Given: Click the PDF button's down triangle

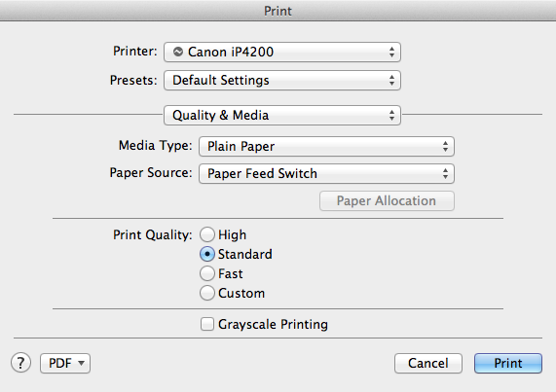Looking at the screenshot, I should tap(81, 363).
